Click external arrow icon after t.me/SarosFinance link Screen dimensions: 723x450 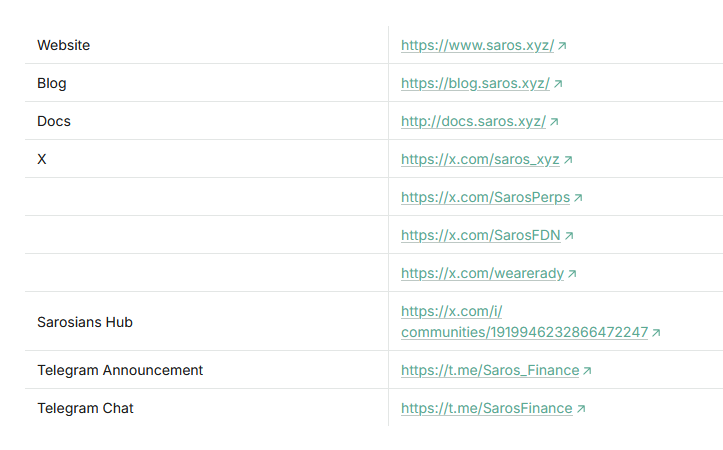point(581,409)
